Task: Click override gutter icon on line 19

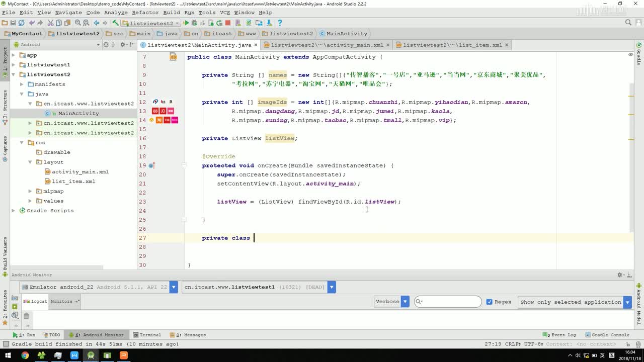Action: (x=151, y=165)
